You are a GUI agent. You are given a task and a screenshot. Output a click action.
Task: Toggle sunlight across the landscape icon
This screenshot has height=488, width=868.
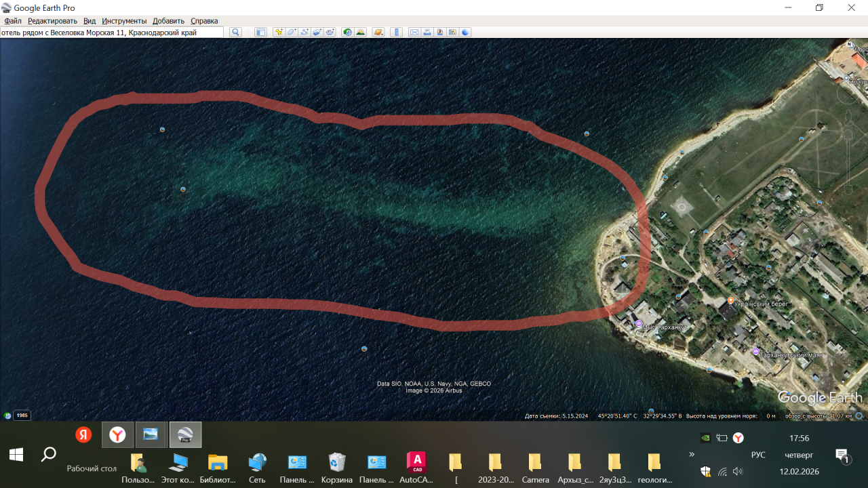tap(360, 32)
